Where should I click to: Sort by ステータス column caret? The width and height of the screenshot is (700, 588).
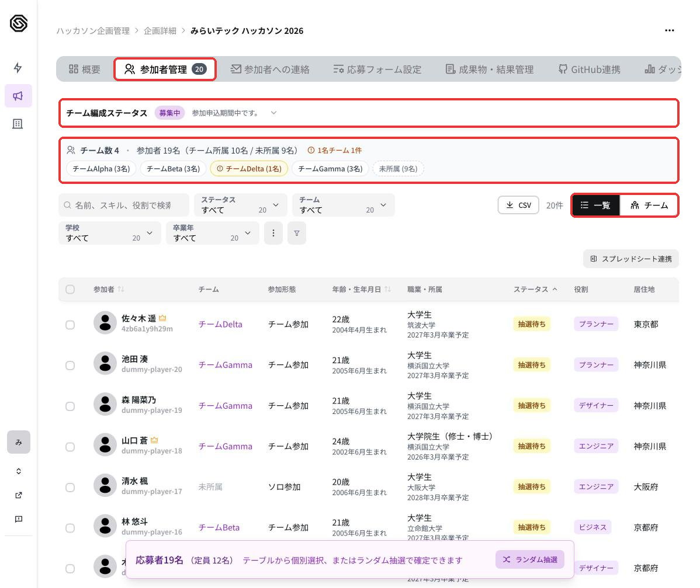tap(555, 289)
